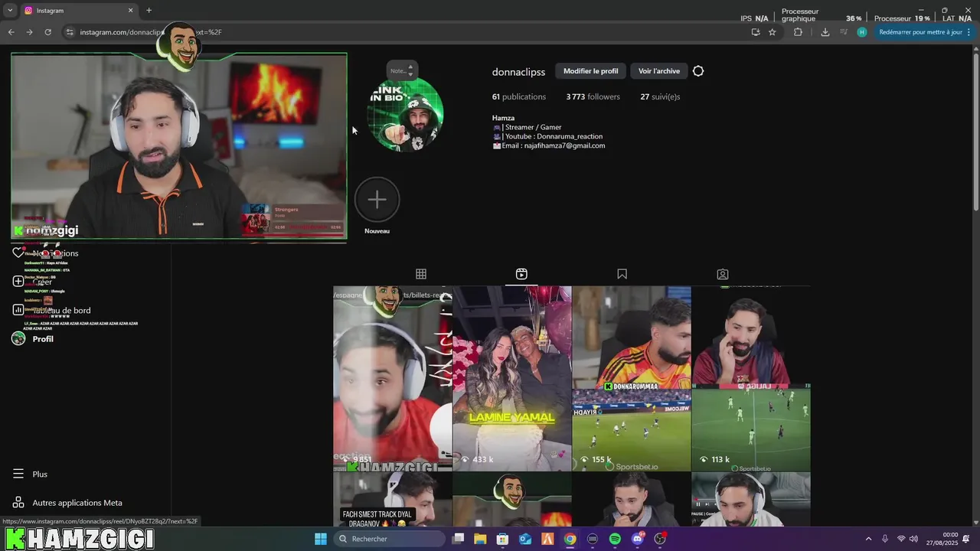
Task: Click the donnaclipss profile picture
Action: tap(405, 115)
